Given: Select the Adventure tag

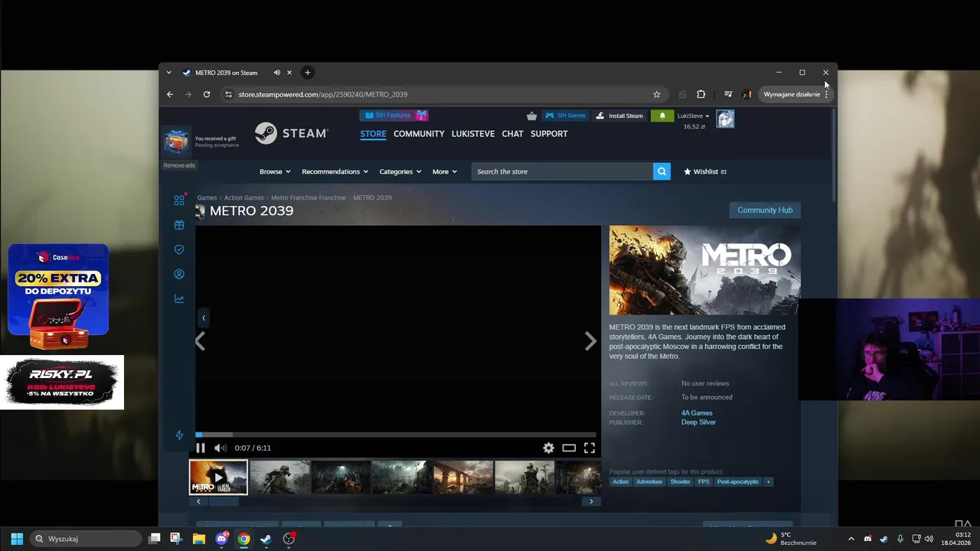Looking at the screenshot, I should coord(649,482).
